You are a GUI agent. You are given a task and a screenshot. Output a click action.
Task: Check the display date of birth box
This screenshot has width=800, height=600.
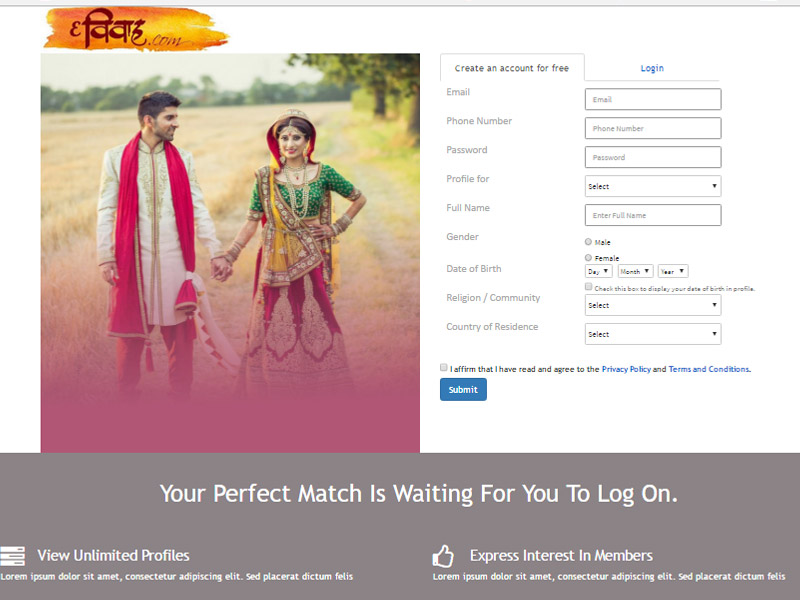point(588,287)
